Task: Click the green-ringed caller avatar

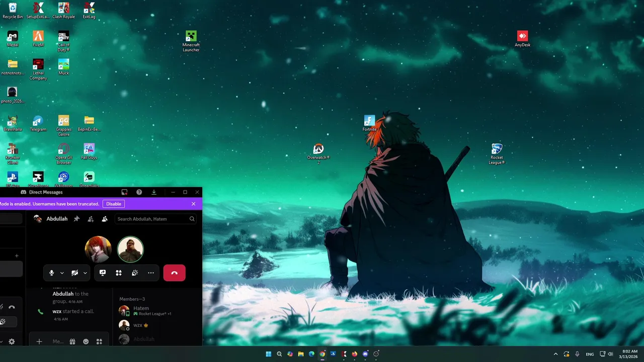Action: click(130, 249)
